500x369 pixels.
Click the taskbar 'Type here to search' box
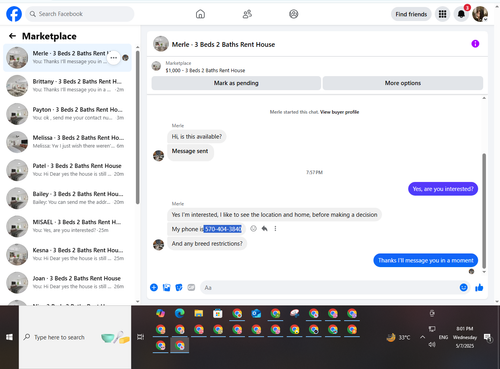(x=75, y=337)
